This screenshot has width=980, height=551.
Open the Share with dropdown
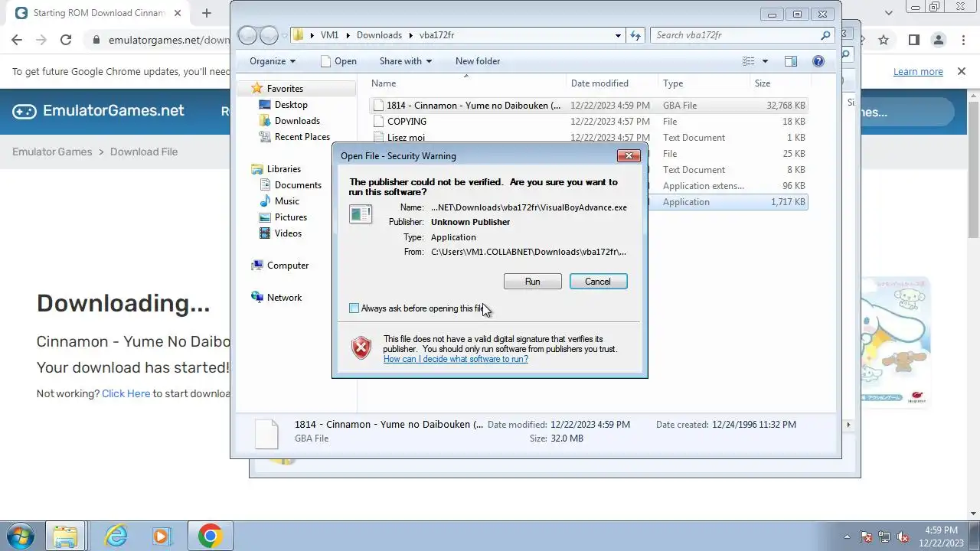coord(406,61)
